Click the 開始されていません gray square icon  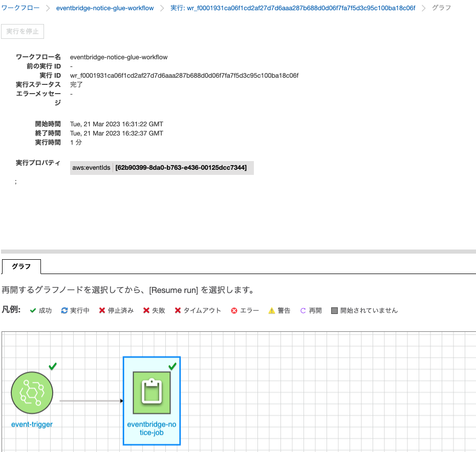pyautogui.click(x=334, y=311)
